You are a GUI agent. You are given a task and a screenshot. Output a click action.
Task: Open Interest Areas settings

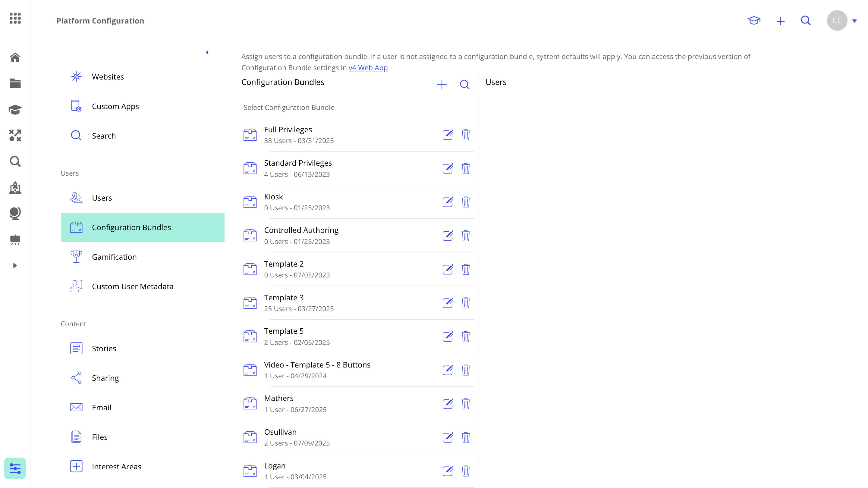click(116, 466)
